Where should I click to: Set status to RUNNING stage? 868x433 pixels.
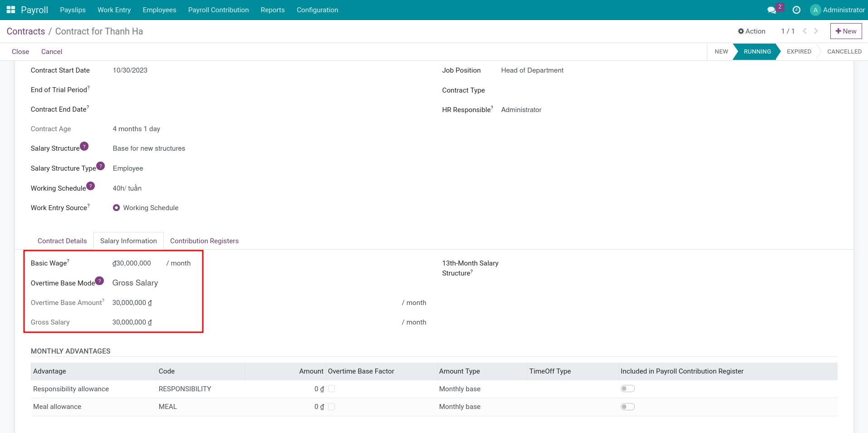tap(757, 52)
